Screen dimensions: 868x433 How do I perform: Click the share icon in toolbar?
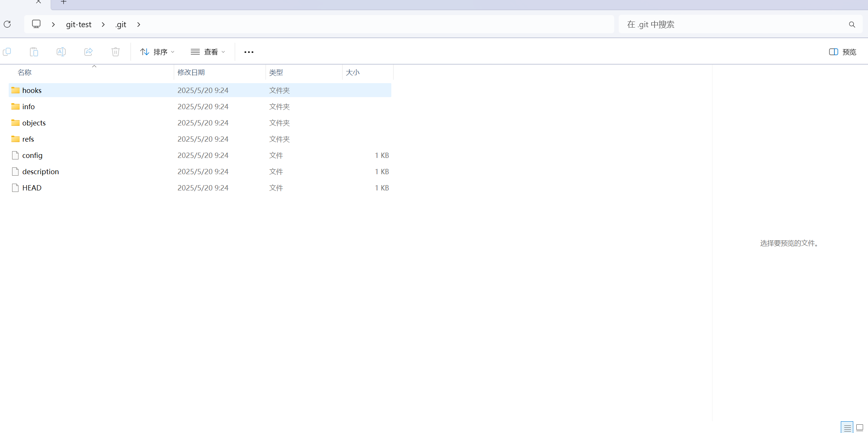(x=88, y=52)
